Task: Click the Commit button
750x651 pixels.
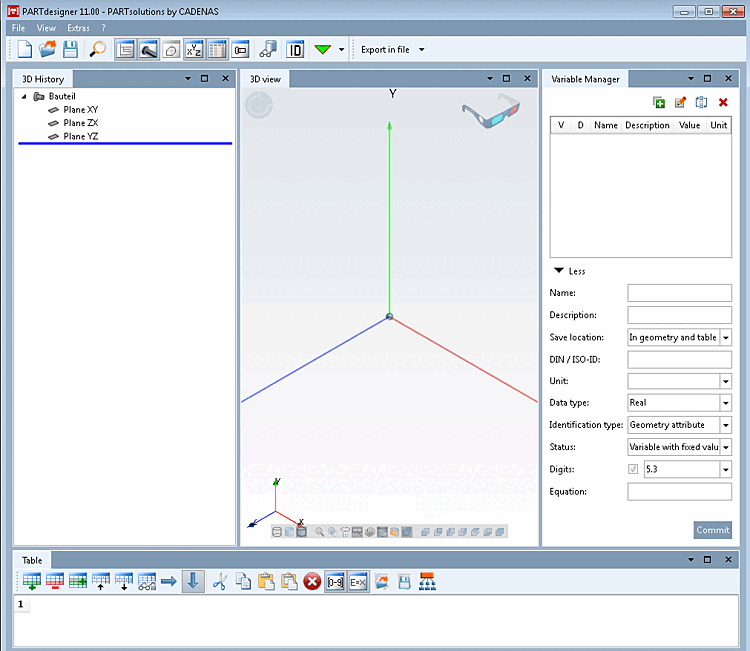Action: tap(712, 530)
